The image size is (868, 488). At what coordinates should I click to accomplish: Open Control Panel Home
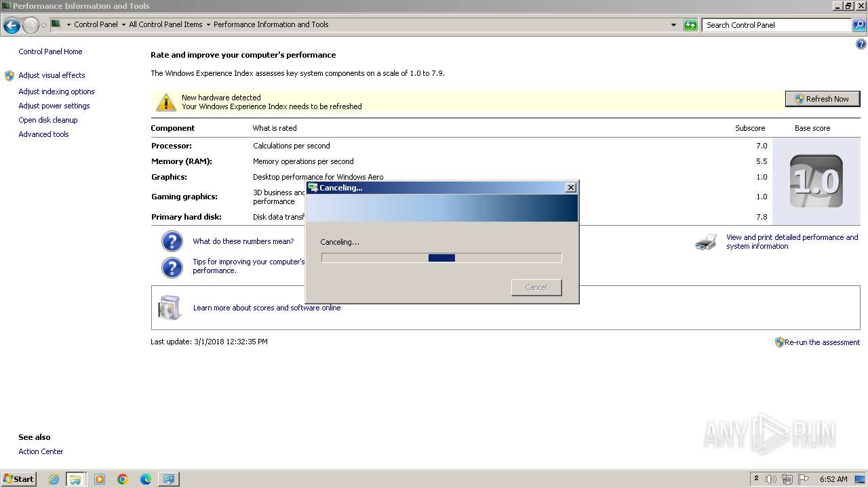[x=50, y=52]
